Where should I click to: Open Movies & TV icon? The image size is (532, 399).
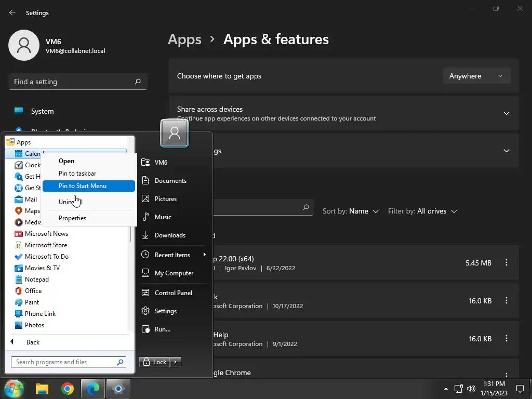(19, 268)
